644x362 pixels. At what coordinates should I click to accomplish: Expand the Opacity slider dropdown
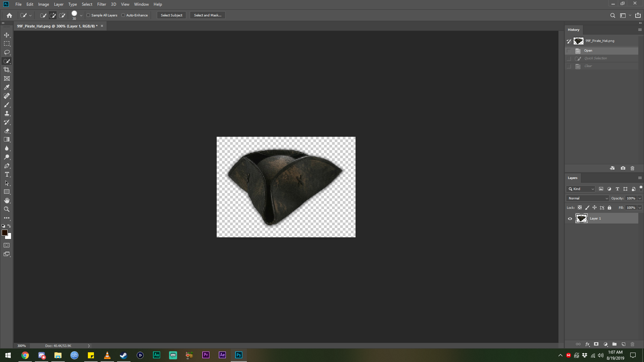pyautogui.click(x=640, y=198)
